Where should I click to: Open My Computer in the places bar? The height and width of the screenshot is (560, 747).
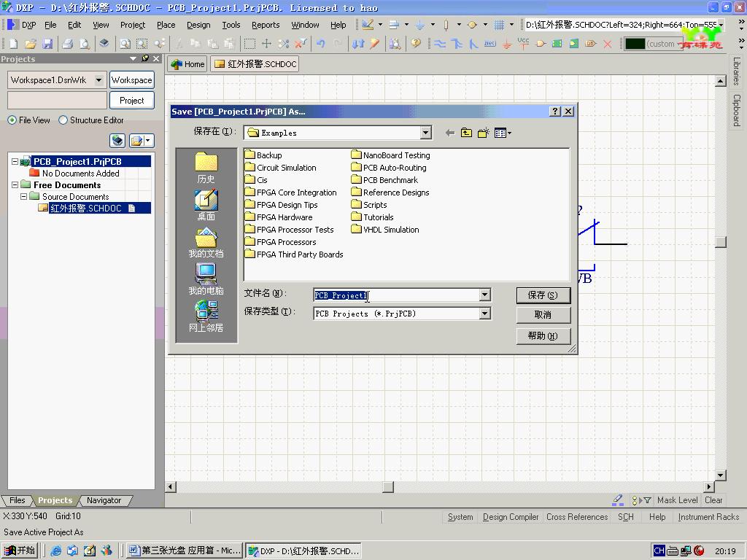coord(206,279)
